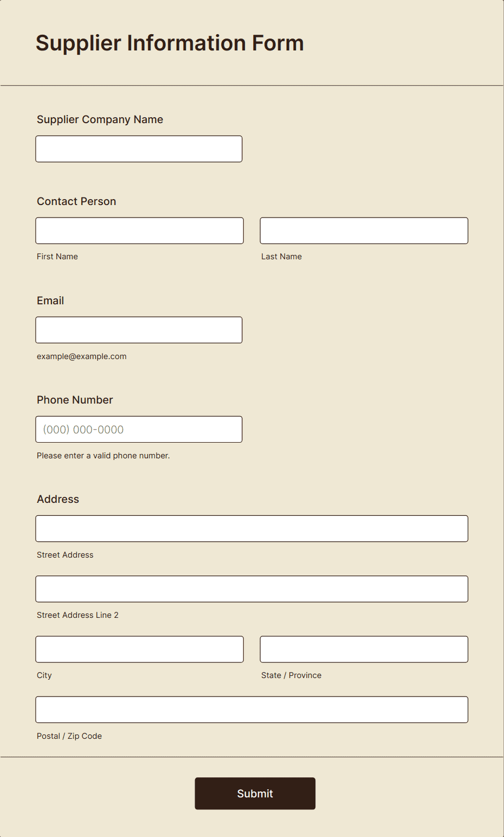Screen dimensions: 504x837
Task: Click the Address section label
Action: (58, 499)
